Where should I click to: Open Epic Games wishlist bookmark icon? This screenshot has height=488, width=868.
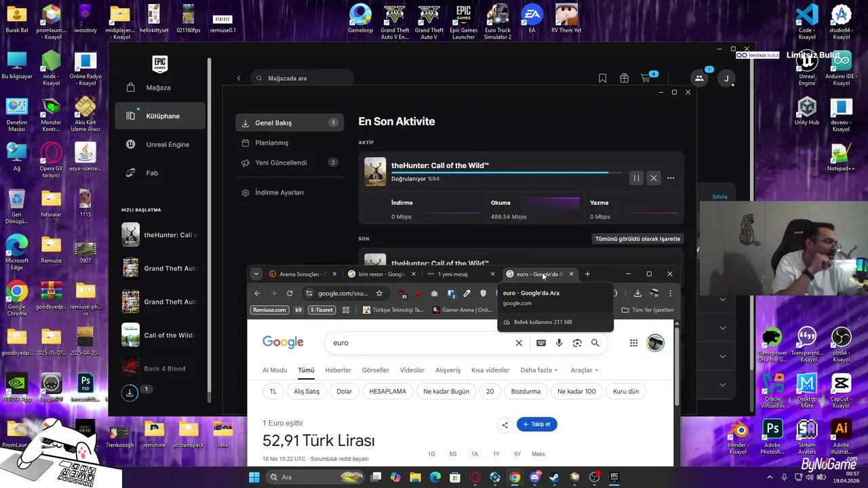[602, 78]
